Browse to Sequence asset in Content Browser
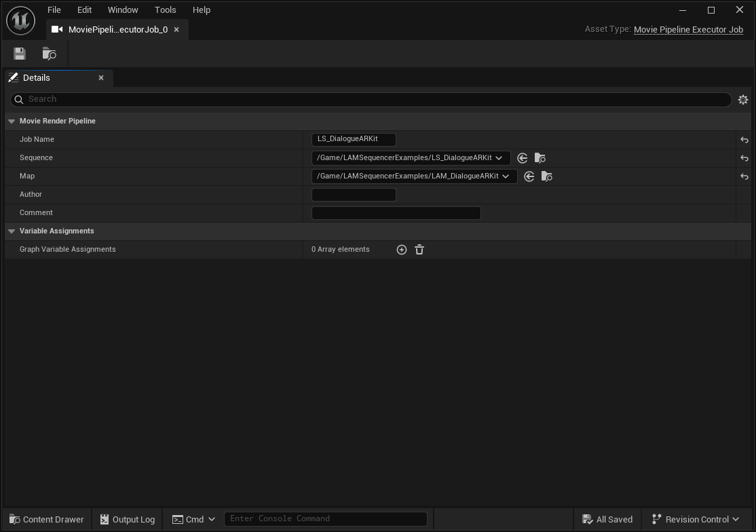The image size is (756, 532). point(540,158)
